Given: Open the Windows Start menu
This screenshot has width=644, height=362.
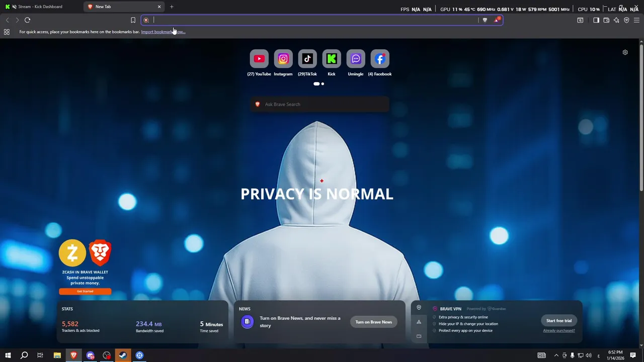Looking at the screenshot, I should [x=8, y=355].
